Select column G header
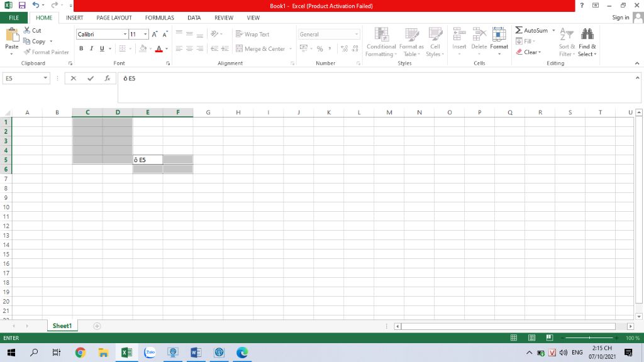 coord(208,112)
